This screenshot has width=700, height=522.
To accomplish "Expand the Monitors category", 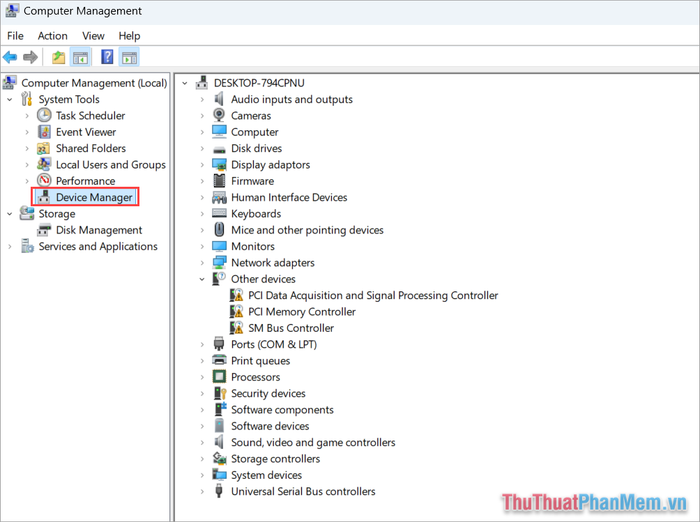I will tap(202, 246).
